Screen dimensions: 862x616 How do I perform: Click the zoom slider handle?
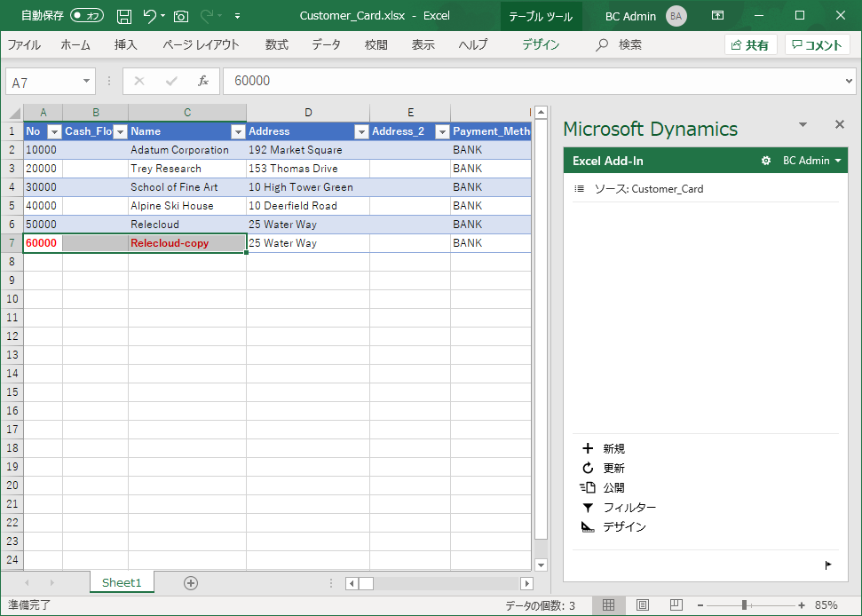coord(744,605)
